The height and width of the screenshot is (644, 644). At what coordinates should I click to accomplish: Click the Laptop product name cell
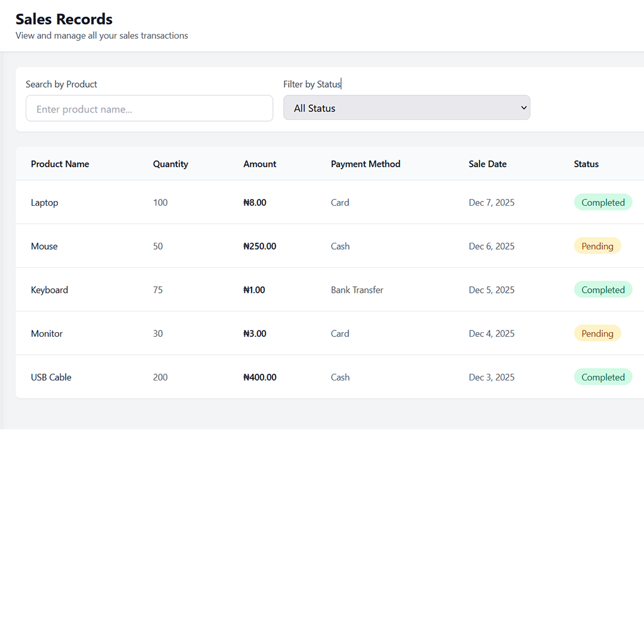(44, 202)
